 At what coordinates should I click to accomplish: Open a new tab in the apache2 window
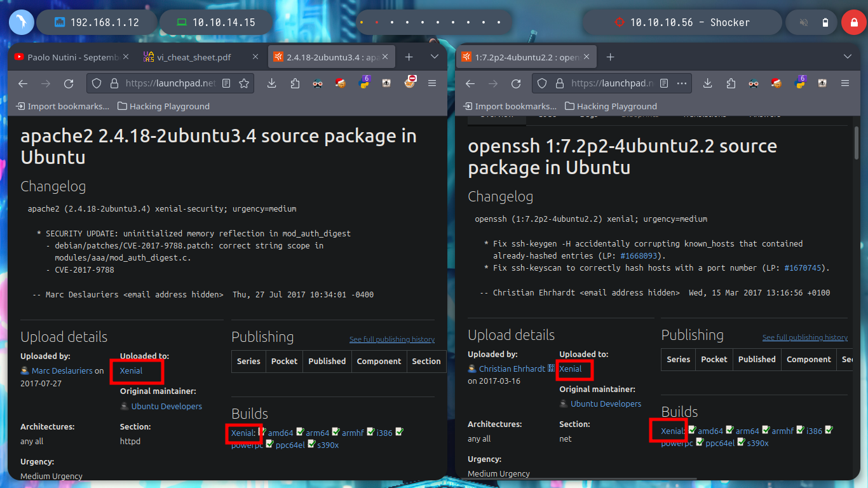[x=409, y=57]
